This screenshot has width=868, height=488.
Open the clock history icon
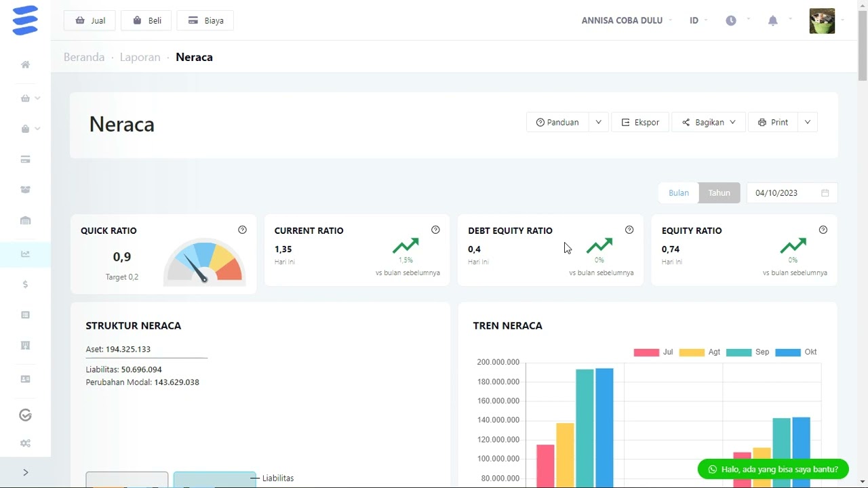click(731, 20)
